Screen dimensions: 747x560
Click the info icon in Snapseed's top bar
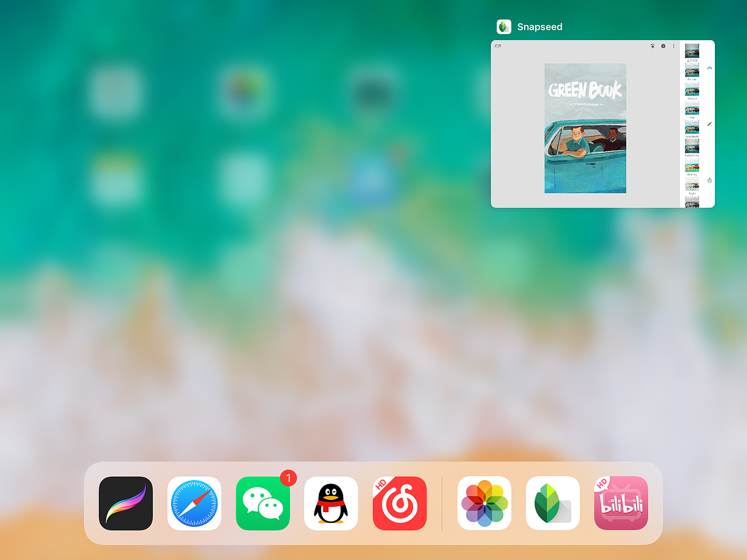[x=663, y=46]
